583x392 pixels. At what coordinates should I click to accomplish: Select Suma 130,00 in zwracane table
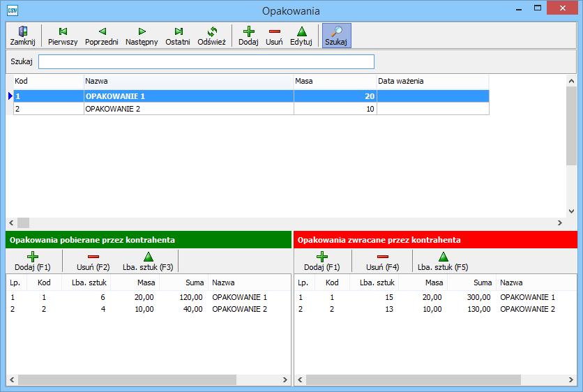tap(479, 309)
